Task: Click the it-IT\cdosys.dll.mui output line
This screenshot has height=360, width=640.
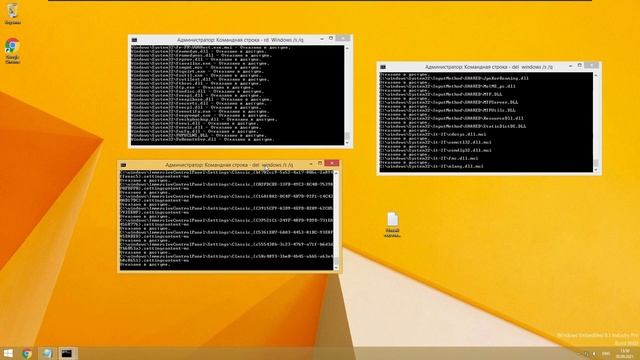Action: point(433,134)
